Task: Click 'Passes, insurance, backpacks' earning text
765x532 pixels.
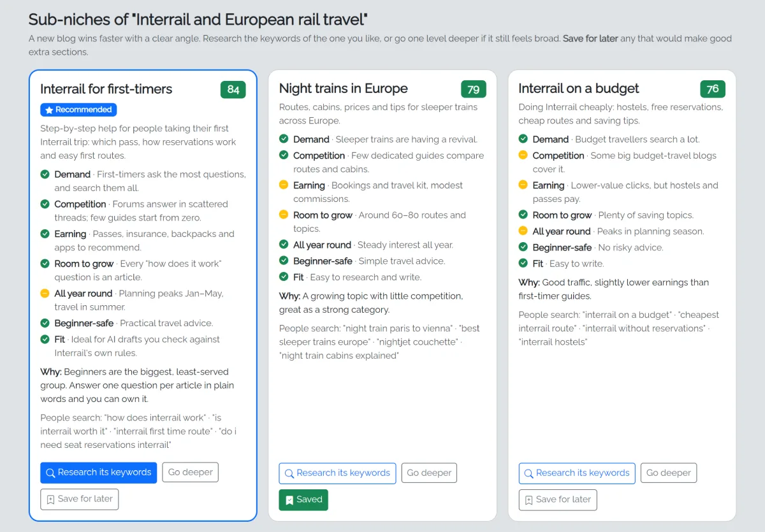Action: (x=144, y=240)
